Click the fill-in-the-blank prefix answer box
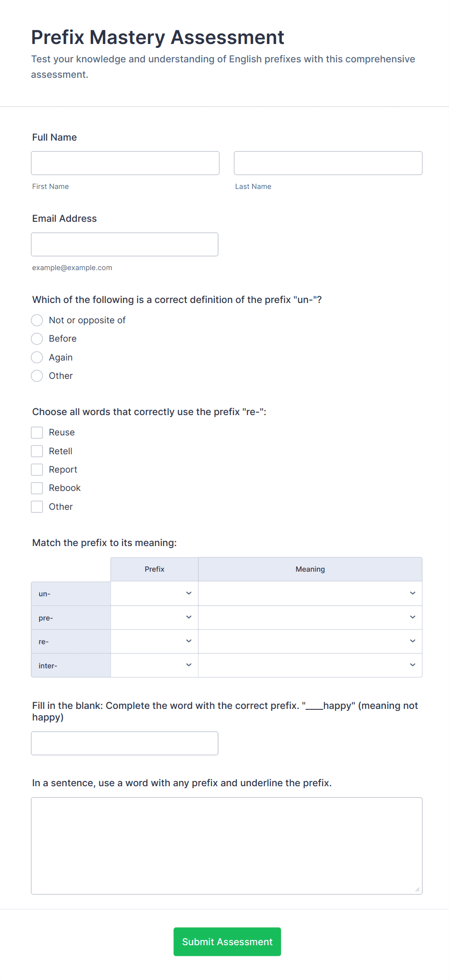The height and width of the screenshot is (980, 449). click(x=125, y=743)
